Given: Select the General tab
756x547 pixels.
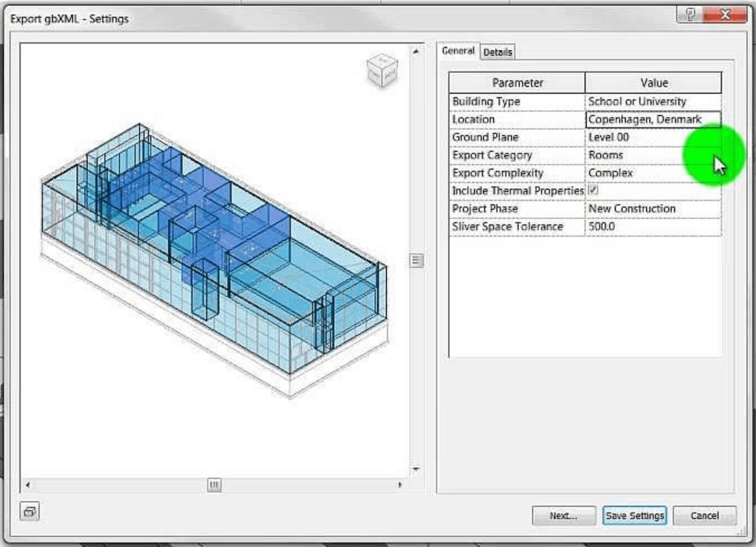Looking at the screenshot, I should coord(458,50).
